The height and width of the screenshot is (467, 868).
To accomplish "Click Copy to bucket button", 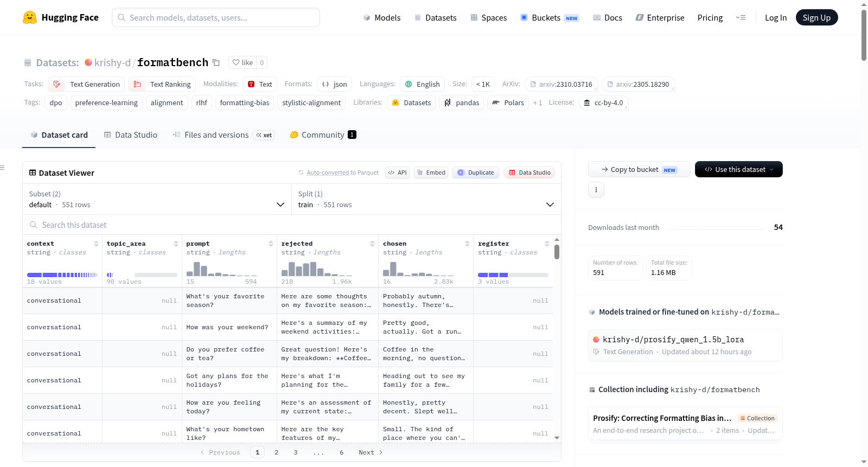I will 639,169.
